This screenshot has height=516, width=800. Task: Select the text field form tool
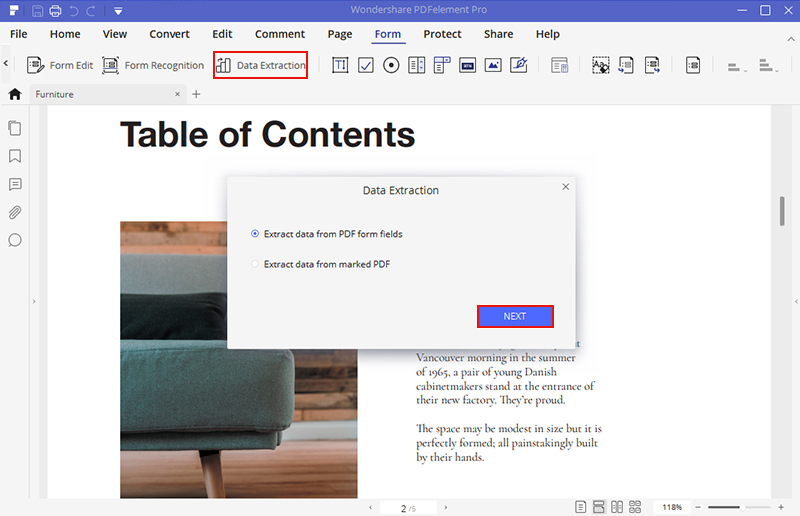(340, 66)
